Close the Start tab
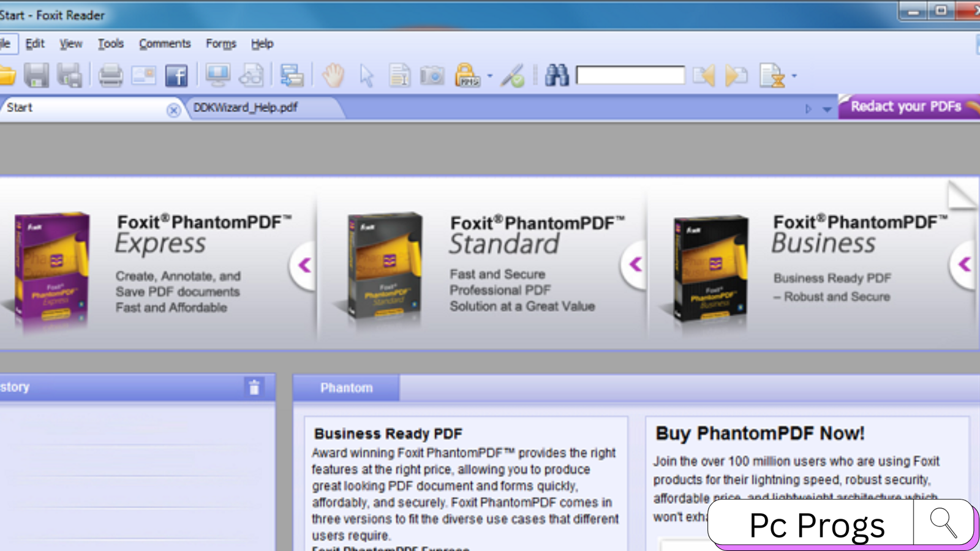Screen dimensions: 980x551 (173, 110)
